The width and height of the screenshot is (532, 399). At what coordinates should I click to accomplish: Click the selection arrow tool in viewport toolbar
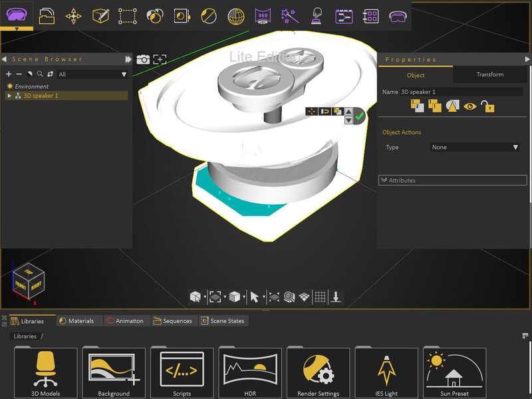(254, 297)
